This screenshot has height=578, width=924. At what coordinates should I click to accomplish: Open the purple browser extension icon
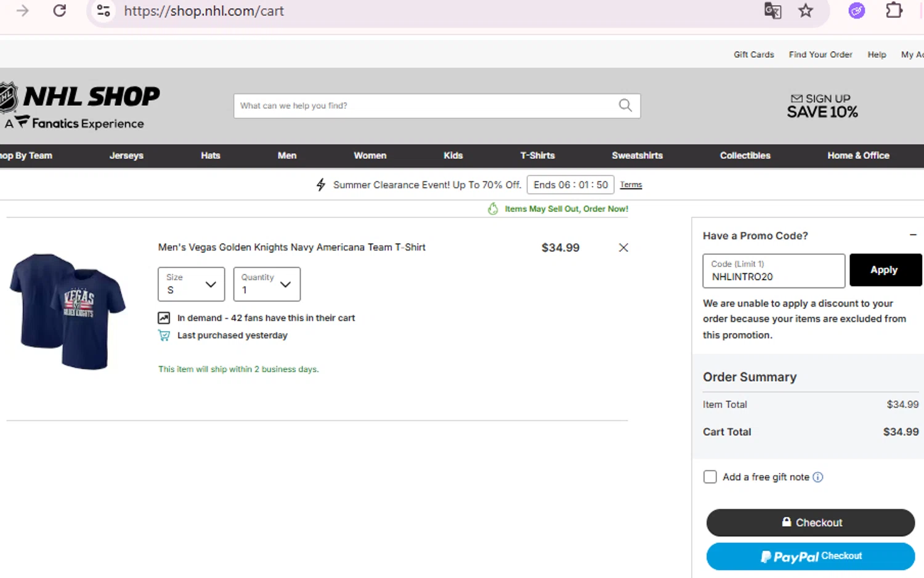856,10
